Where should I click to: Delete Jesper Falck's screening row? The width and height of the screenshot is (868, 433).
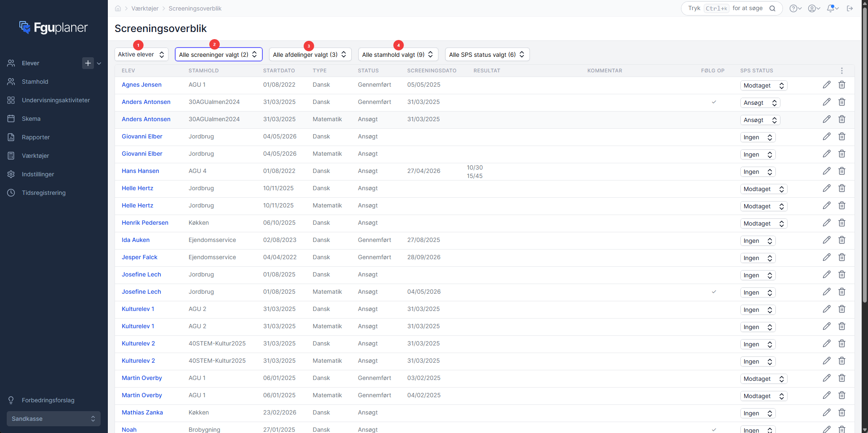[842, 257]
